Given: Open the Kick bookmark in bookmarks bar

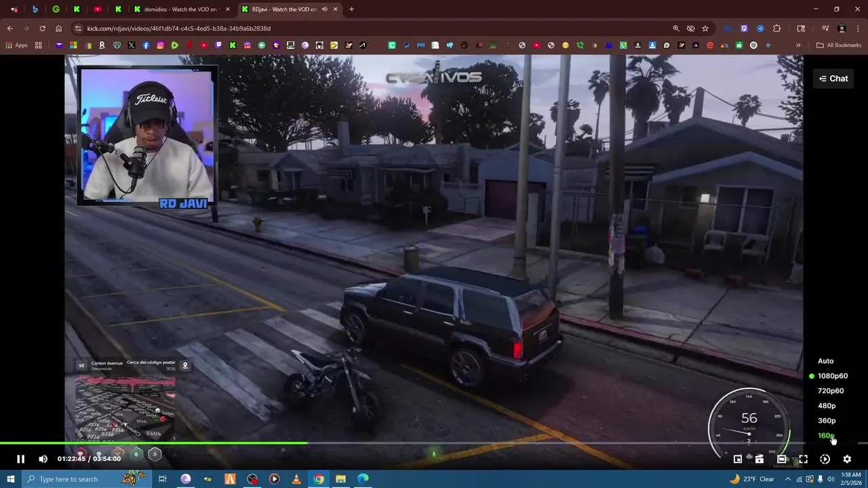Looking at the screenshot, I should pos(233,45).
